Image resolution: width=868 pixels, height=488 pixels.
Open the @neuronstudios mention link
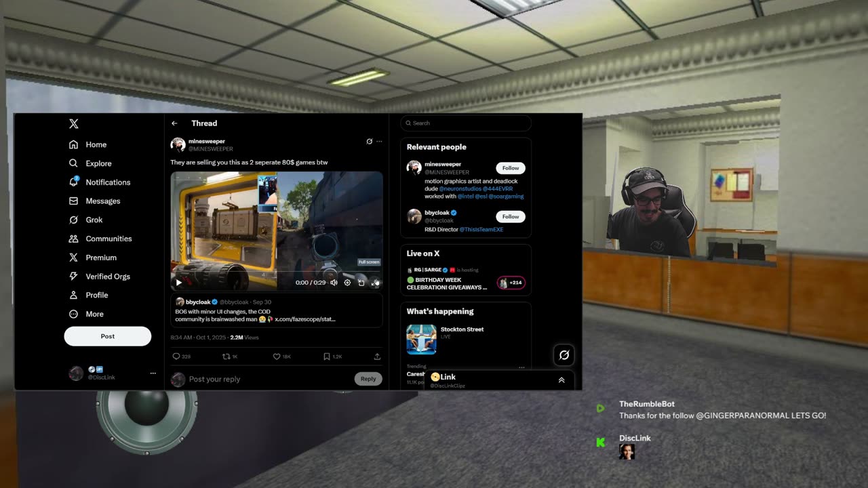[x=460, y=188]
